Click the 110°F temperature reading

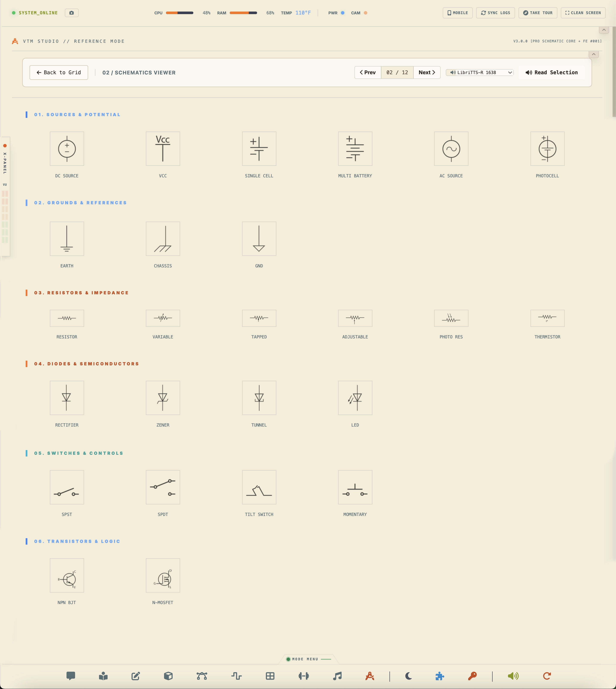click(303, 13)
